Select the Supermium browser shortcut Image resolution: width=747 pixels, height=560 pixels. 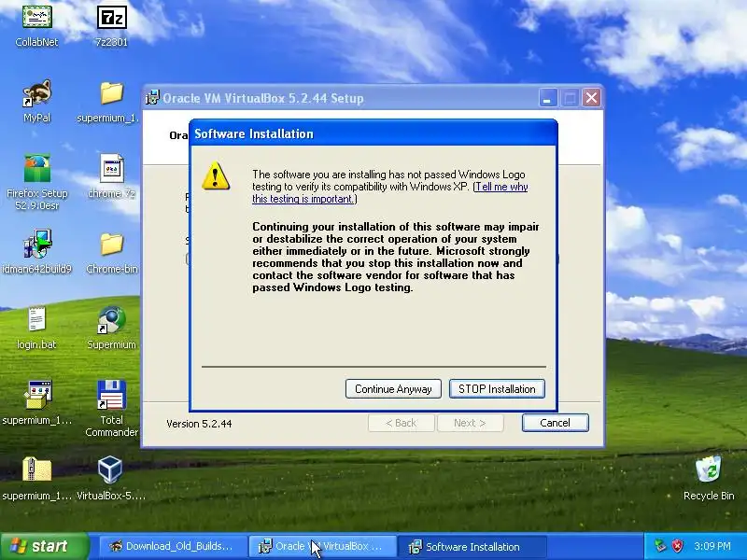point(111,319)
